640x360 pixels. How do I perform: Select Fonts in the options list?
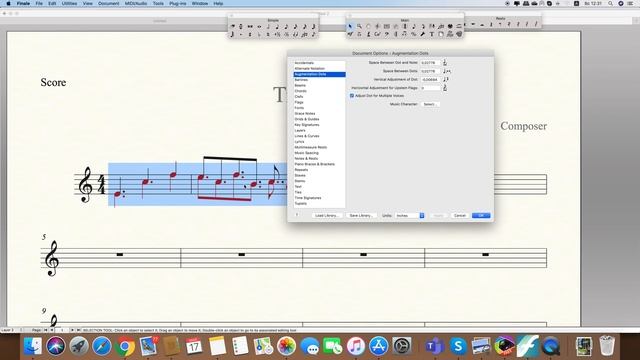319,108
